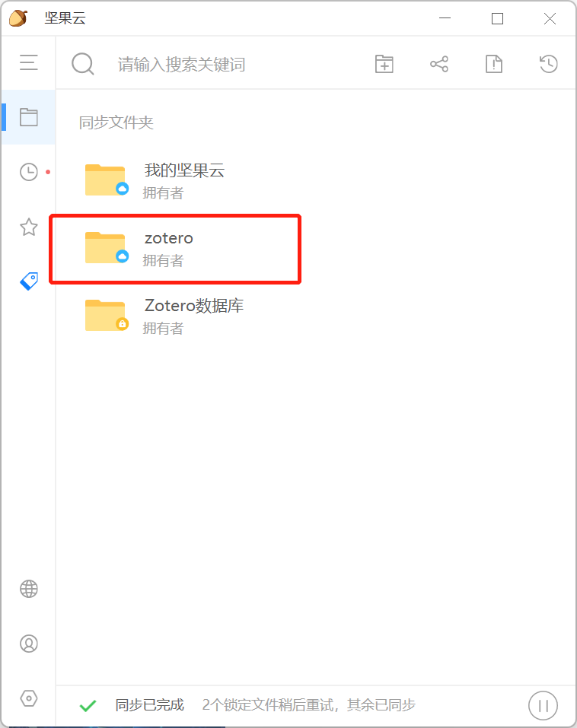Open the web globe icon
Viewport: 577px width, 728px height.
(29, 590)
